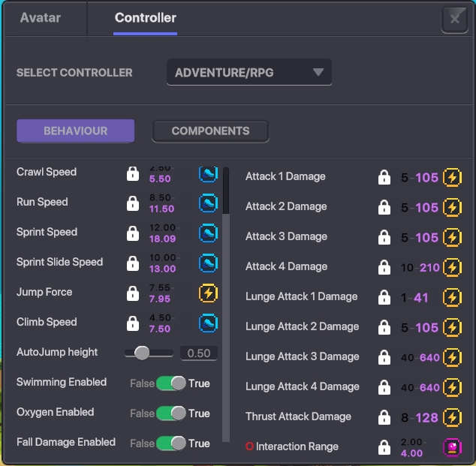Switch to the Avatar tab

(41, 17)
